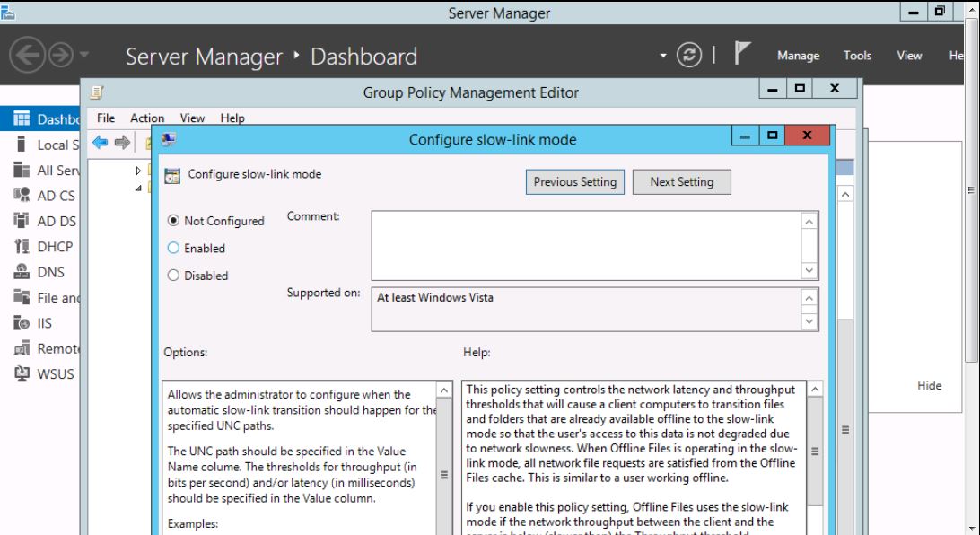Click the WSUS sidebar icon
Screen dimensions: 980x535
(x=23, y=374)
